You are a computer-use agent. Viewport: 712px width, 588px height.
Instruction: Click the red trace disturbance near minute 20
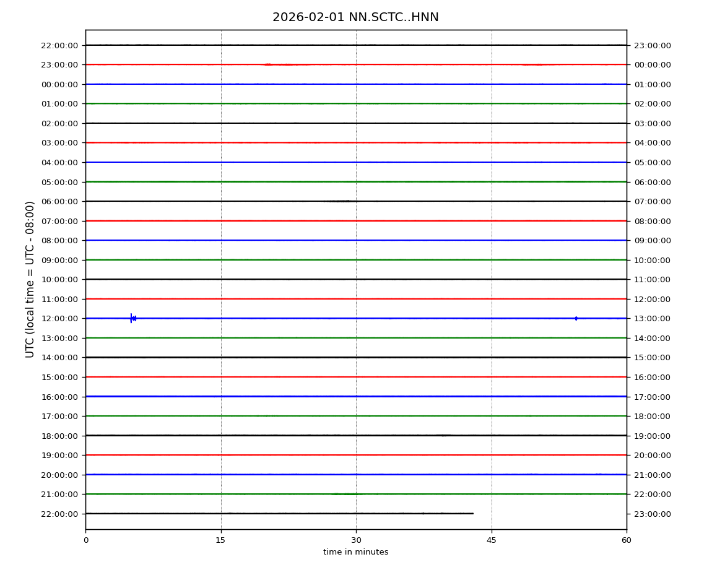[267, 64]
